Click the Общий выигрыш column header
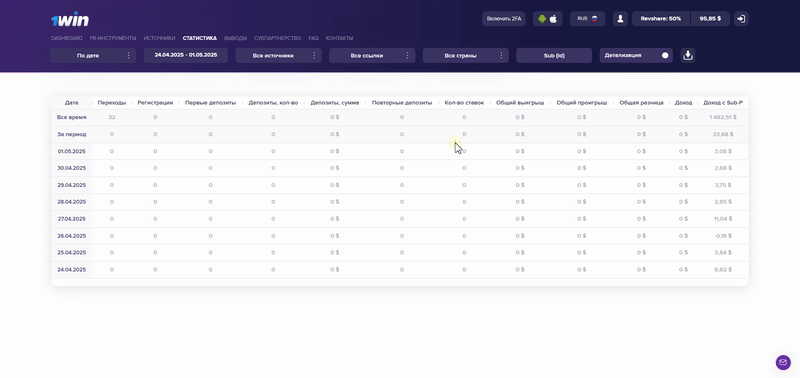The image size is (800, 378). [x=520, y=103]
